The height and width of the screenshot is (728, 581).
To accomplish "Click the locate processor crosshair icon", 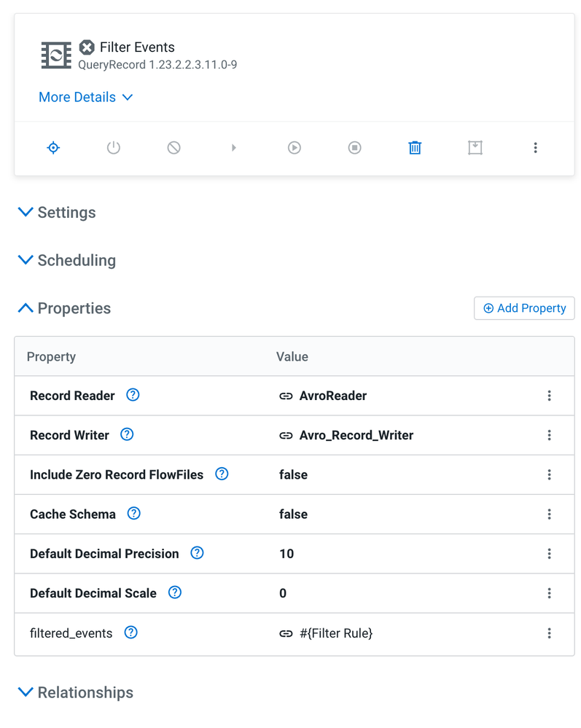I will click(x=53, y=148).
